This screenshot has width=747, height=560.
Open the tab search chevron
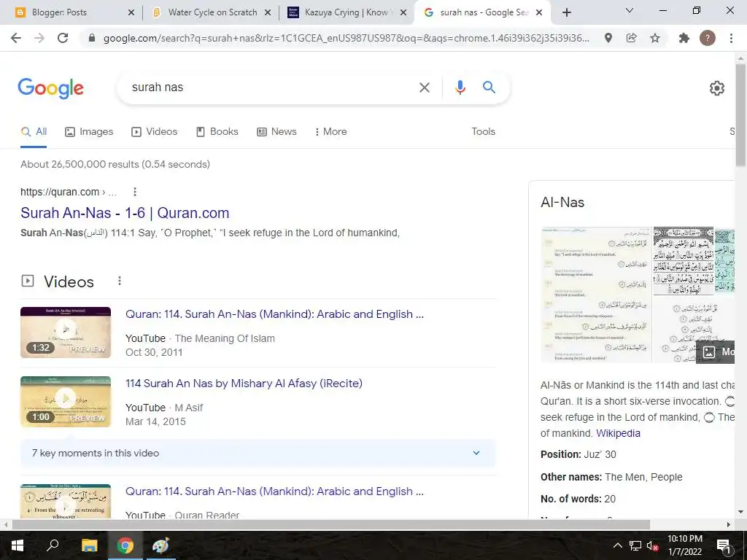[630, 10]
